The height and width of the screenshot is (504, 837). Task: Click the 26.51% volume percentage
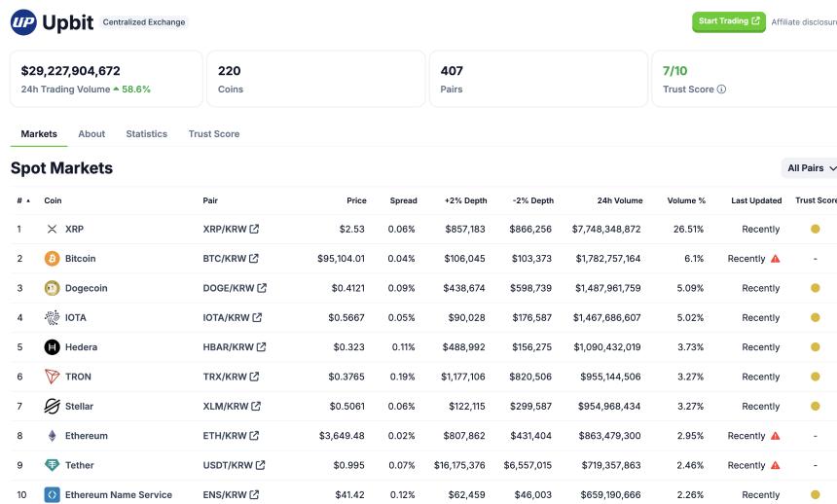click(x=688, y=229)
